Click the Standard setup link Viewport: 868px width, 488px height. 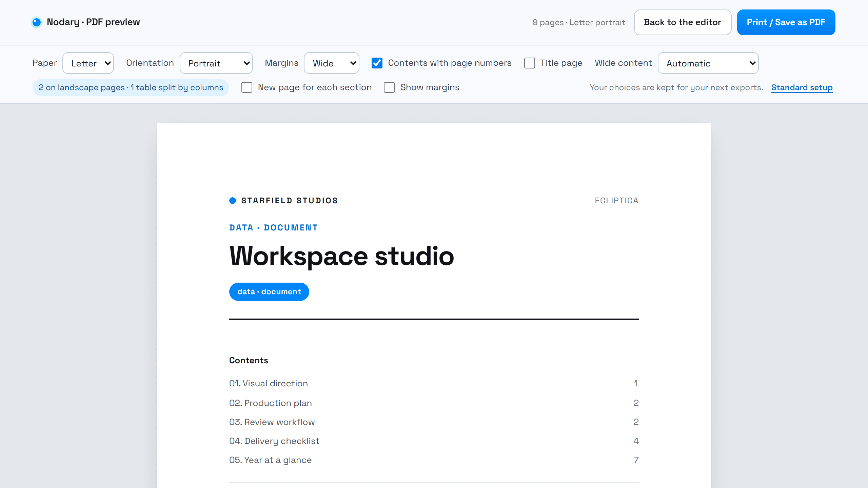[x=802, y=87]
